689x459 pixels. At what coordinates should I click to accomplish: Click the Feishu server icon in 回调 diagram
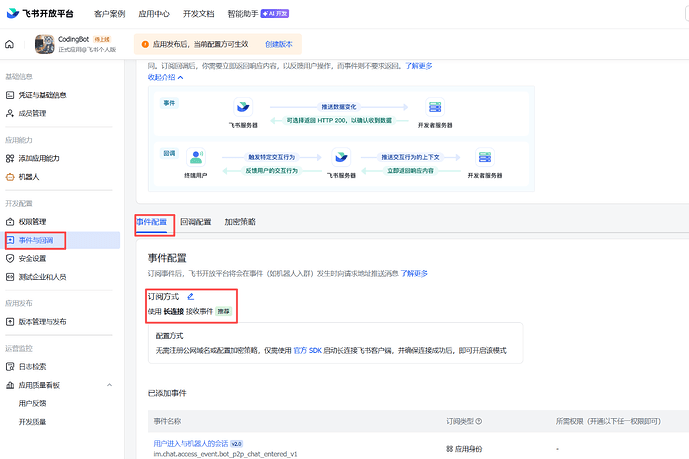coord(341,157)
